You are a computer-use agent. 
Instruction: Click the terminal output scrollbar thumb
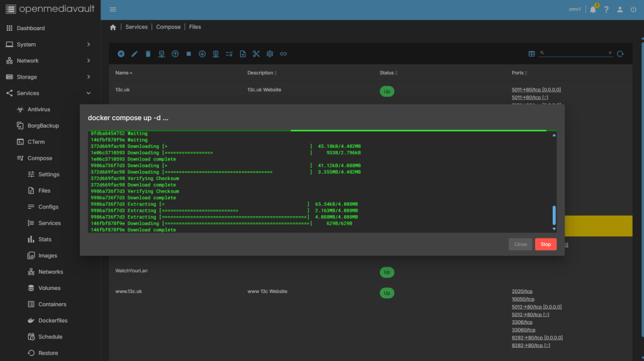pos(554,216)
